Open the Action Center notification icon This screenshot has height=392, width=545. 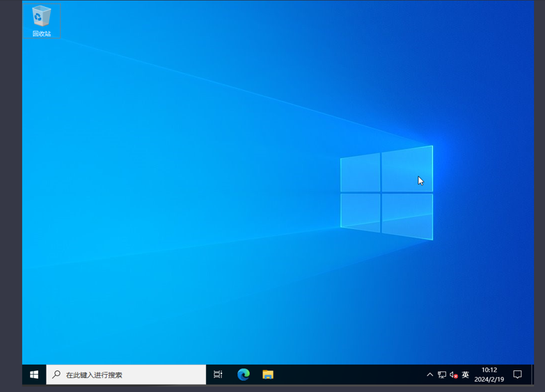[x=518, y=375]
